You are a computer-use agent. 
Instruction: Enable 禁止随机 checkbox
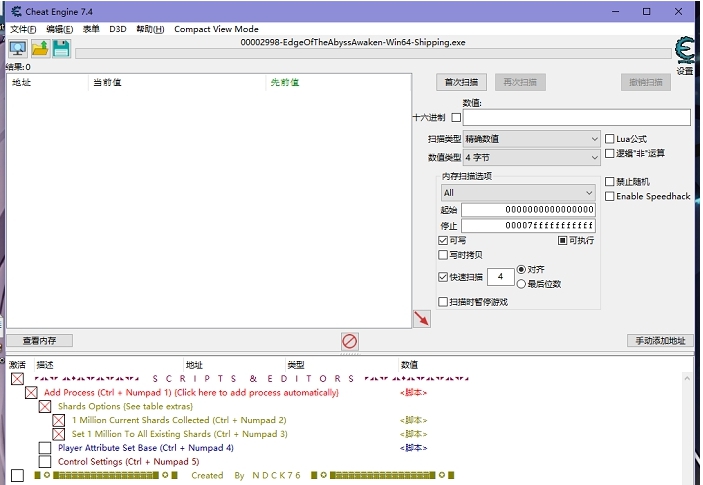(x=610, y=182)
